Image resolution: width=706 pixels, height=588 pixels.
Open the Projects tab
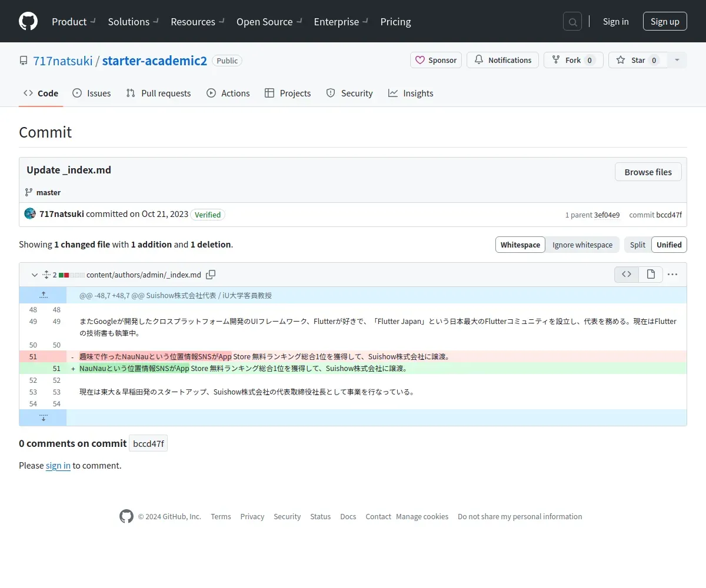click(288, 93)
